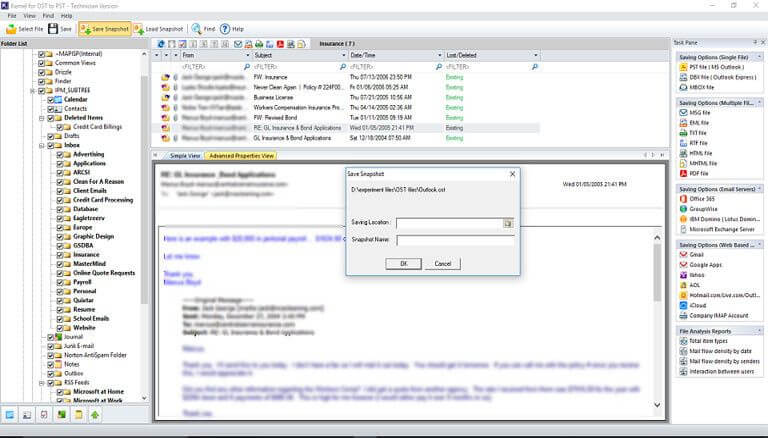Click the Save toolbar button
The image size is (768, 438).
[x=60, y=29]
